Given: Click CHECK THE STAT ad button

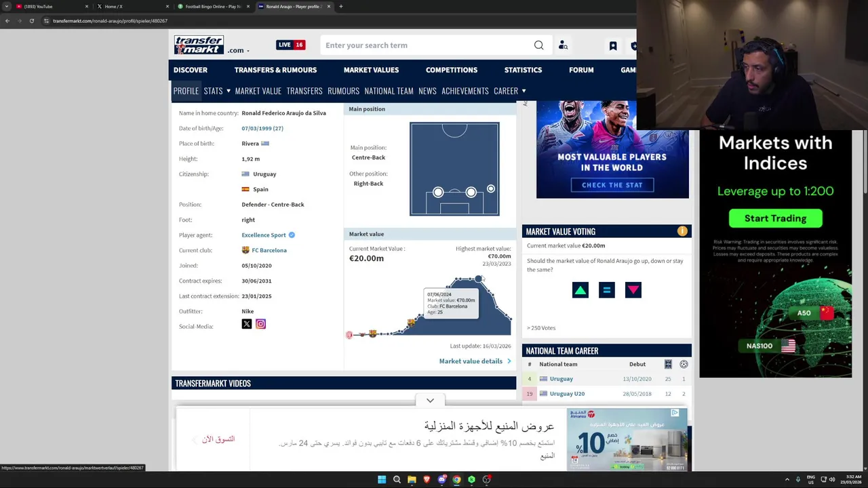Looking at the screenshot, I should (612, 185).
